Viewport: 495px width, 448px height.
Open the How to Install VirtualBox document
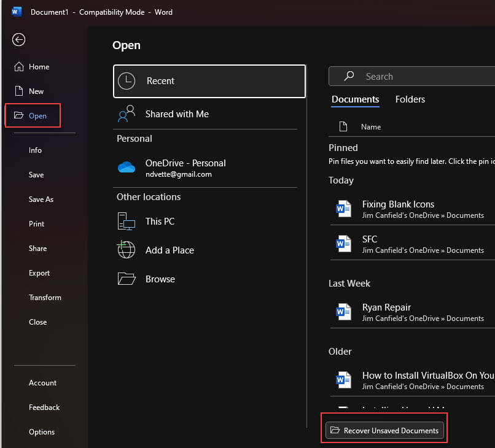(x=412, y=380)
